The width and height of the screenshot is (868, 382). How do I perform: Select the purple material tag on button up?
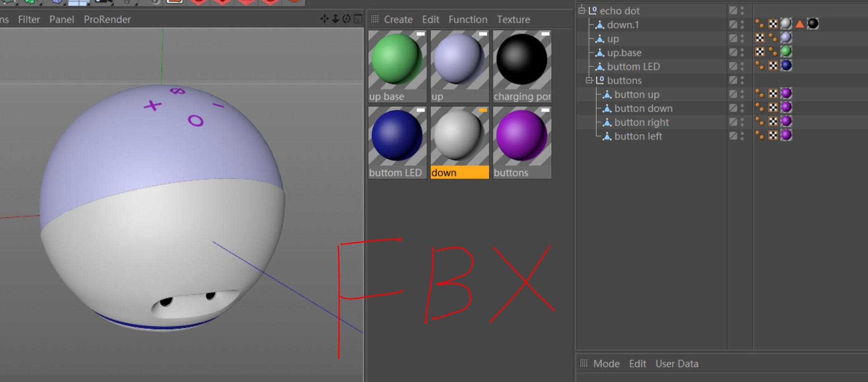(787, 94)
